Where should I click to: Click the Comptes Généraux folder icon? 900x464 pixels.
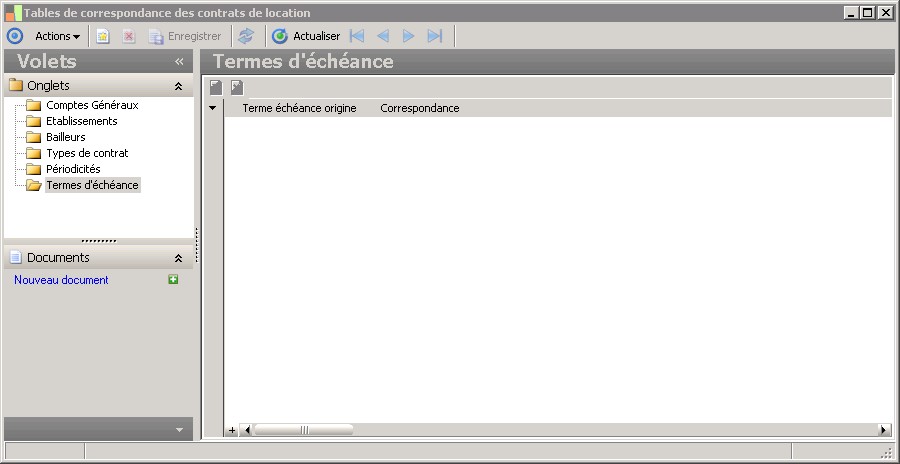34,105
